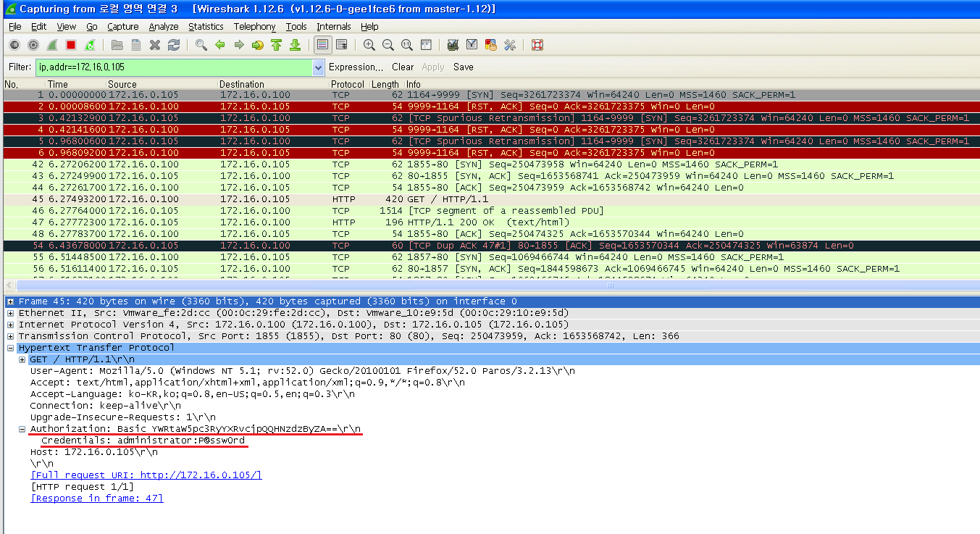980x534 pixels.
Task: Zoom out the packet text
Action: pos(388,45)
